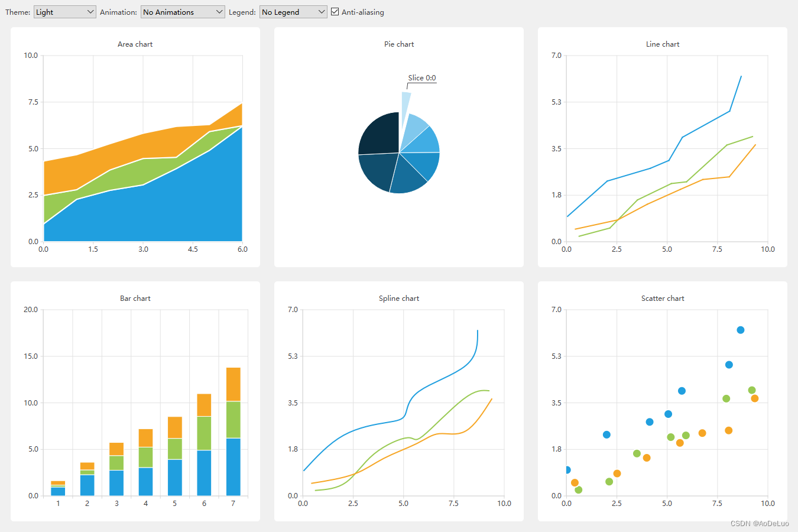This screenshot has height=532, width=798.
Task: Click the Bar chart title
Action: [x=135, y=299]
